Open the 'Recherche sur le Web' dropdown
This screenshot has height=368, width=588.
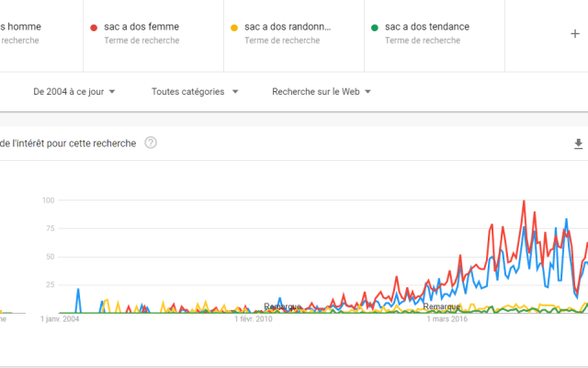pos(321,91)
